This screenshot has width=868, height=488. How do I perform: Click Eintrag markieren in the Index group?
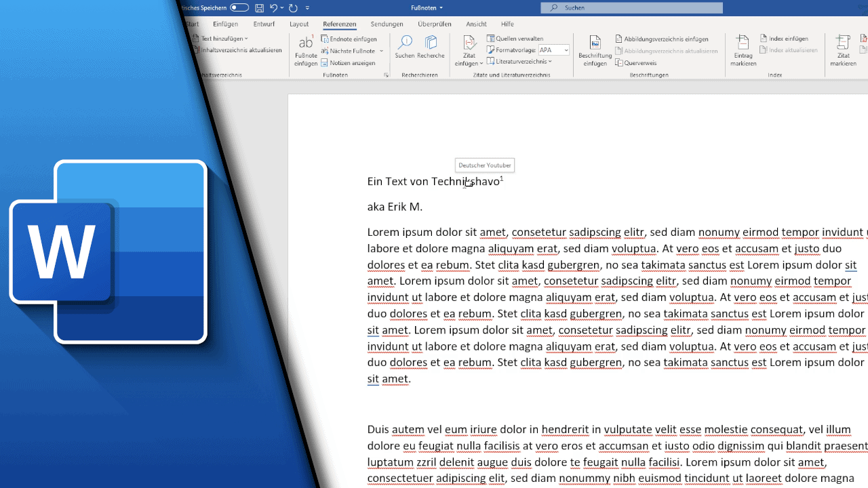coord(743,49)
